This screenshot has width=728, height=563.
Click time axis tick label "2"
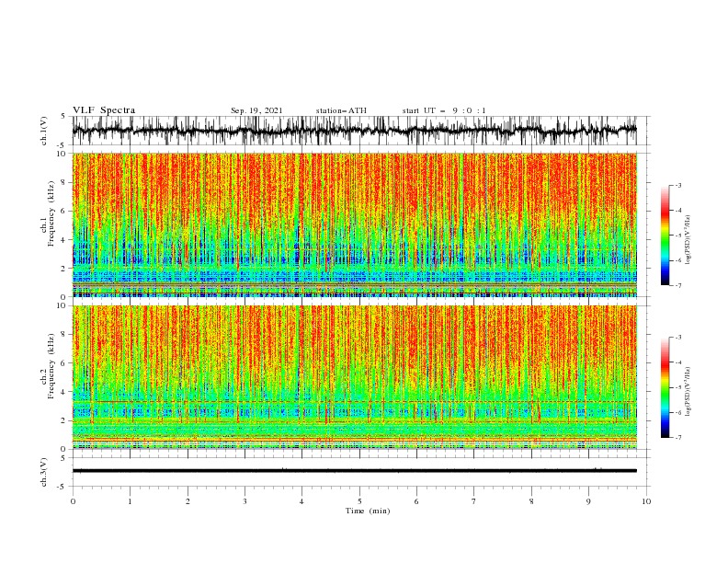point(188,501)
